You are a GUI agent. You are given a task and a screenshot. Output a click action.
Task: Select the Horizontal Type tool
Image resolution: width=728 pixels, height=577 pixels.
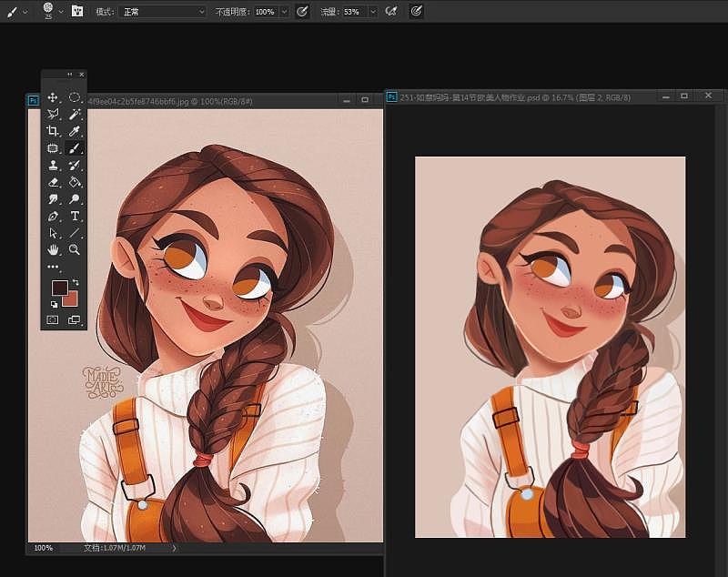pos(75,216)
